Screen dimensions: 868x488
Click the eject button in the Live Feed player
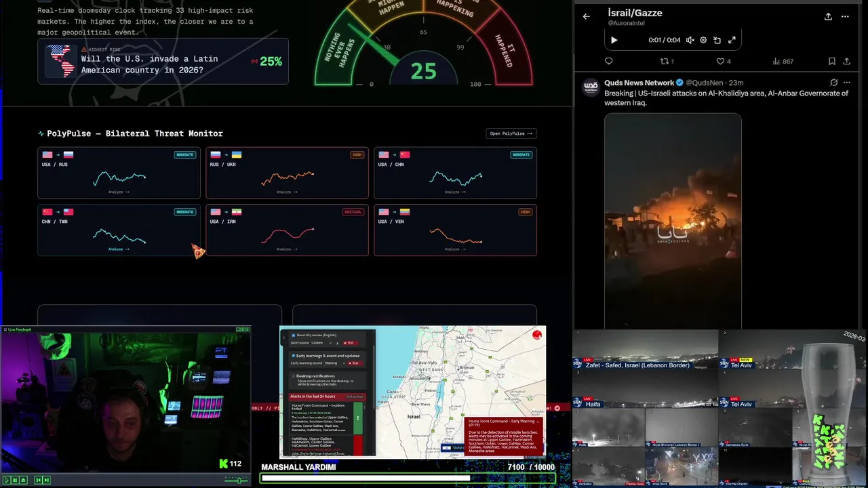[24, 480]
